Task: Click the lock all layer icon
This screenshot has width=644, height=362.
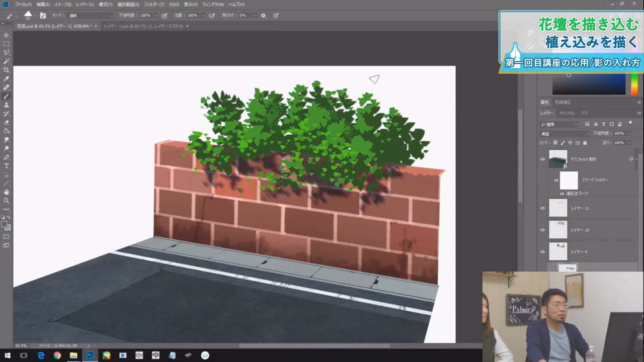Action: (585, 143)
